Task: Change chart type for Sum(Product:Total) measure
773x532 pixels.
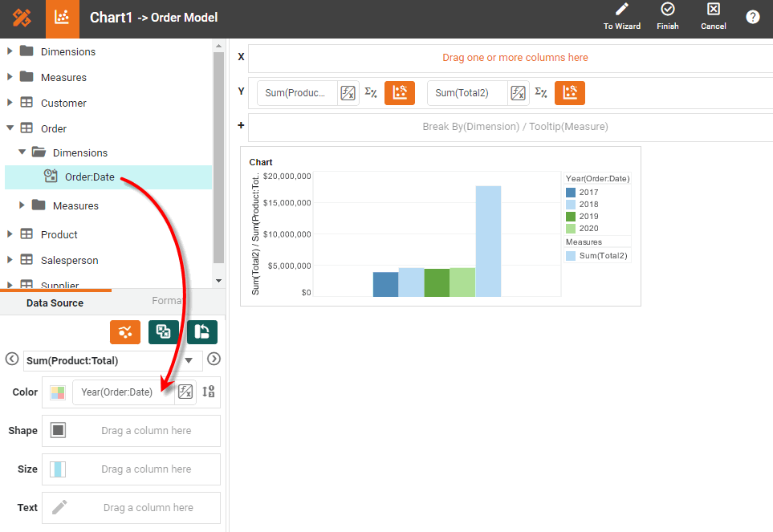Action: tap(400, 93)
